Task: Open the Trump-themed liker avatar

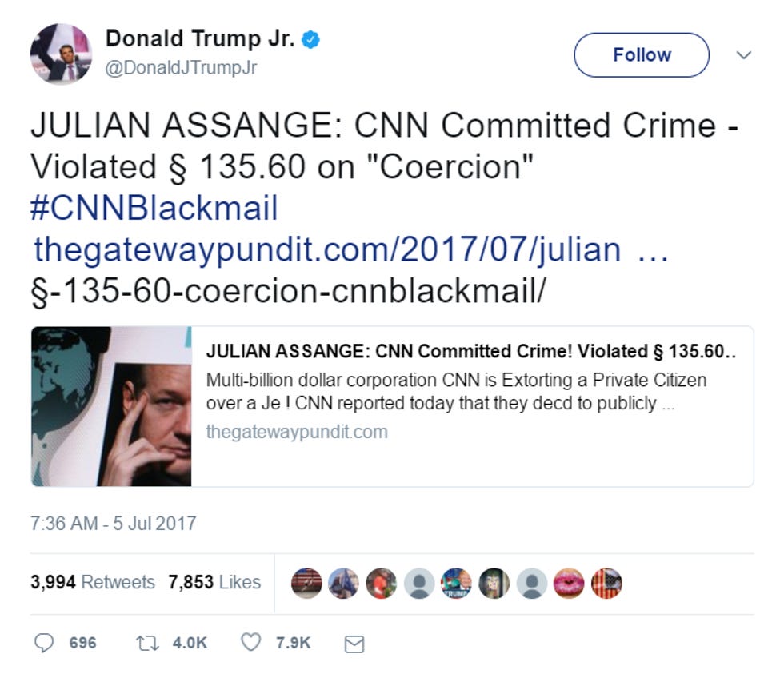Action: (x=457, y=583)
